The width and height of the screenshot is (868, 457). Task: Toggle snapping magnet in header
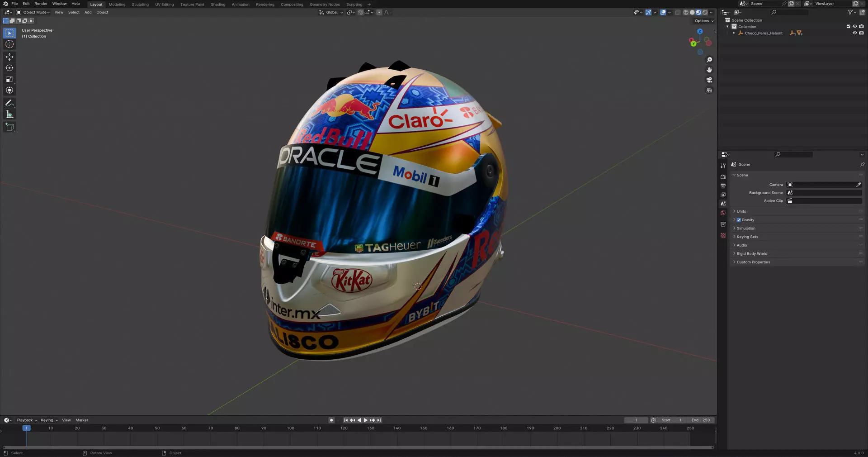pos(360,12)
